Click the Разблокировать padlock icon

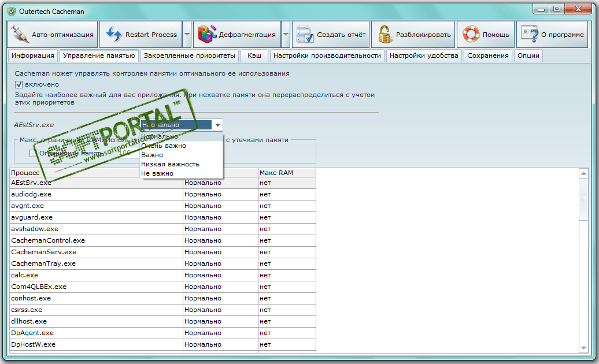point(385,34)
